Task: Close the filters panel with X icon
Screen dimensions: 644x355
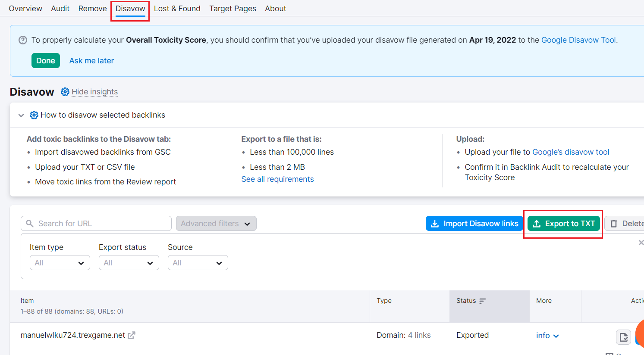Action: tap(641, 243)
